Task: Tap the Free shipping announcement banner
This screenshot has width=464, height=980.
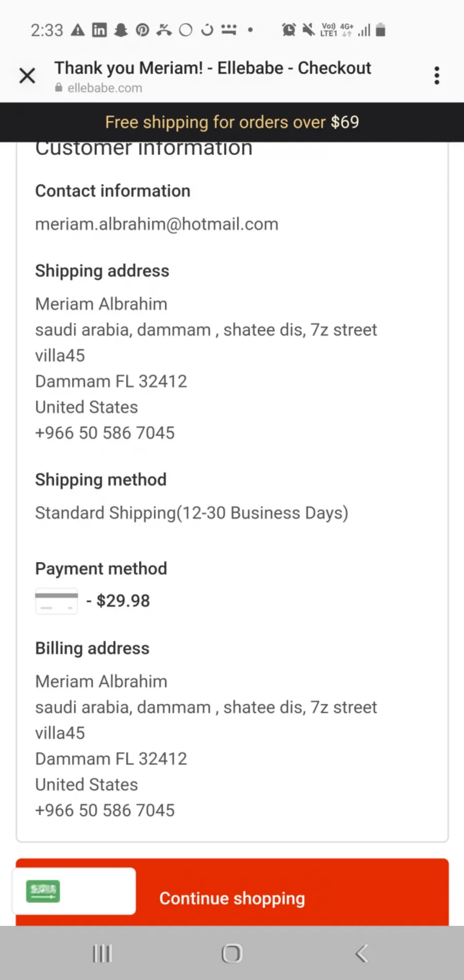Action: 232,122
